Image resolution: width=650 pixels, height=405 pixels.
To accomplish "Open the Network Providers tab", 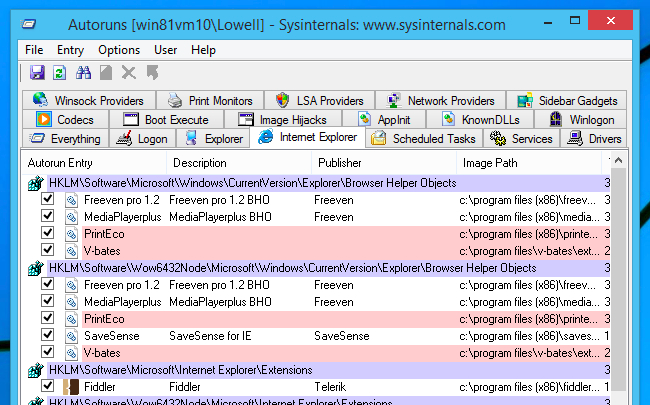I will tap(440, 100).
